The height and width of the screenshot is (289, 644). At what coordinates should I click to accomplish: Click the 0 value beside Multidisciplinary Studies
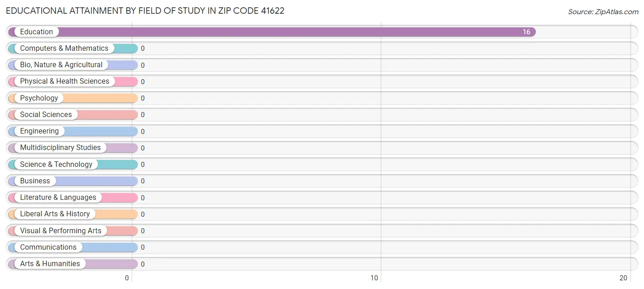click(x=142, y=148)
